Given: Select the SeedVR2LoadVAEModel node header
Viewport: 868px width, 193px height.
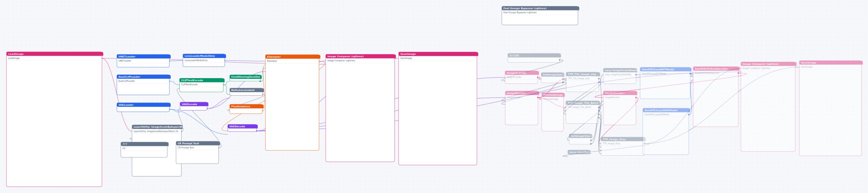Looking at the screenshot, I should tap(666, 110).
